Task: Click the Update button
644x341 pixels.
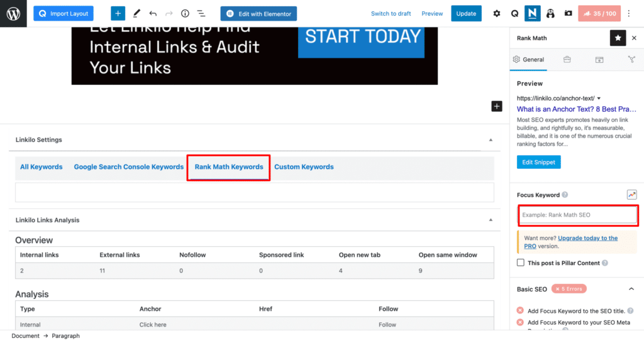Action: (466, 14)
